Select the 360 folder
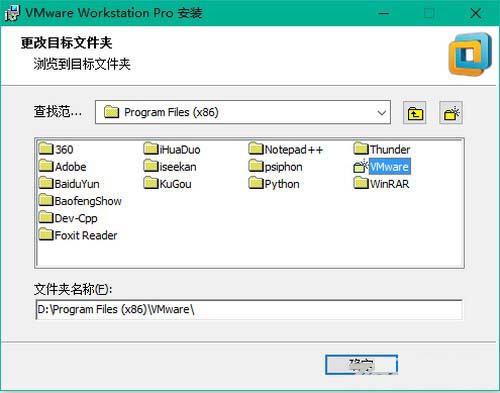The width and height of the screenshot is (500, 393). [56, 149]
